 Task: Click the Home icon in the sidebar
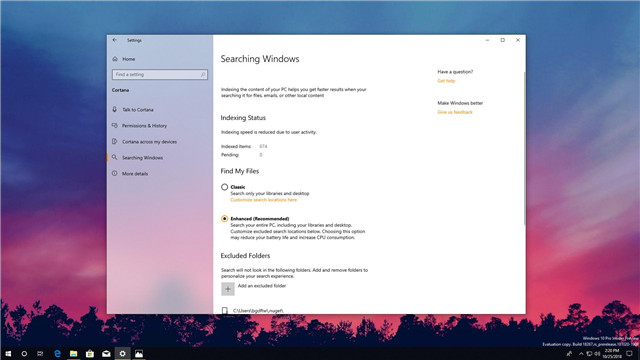115,59
